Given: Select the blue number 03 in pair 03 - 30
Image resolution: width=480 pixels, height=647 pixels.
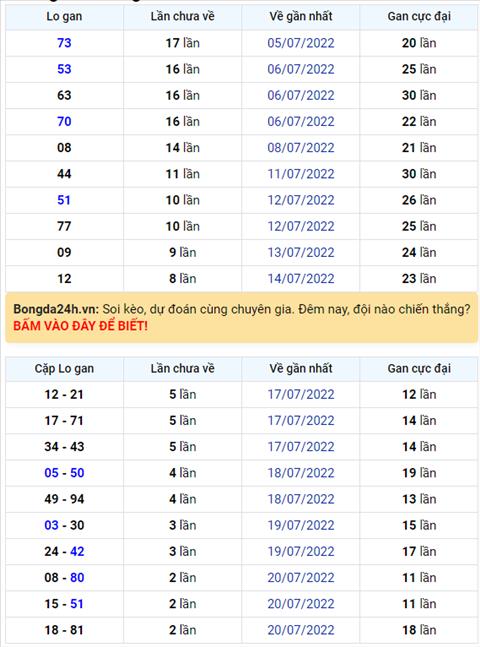Looking at the screenshot, I should (51, 525).
